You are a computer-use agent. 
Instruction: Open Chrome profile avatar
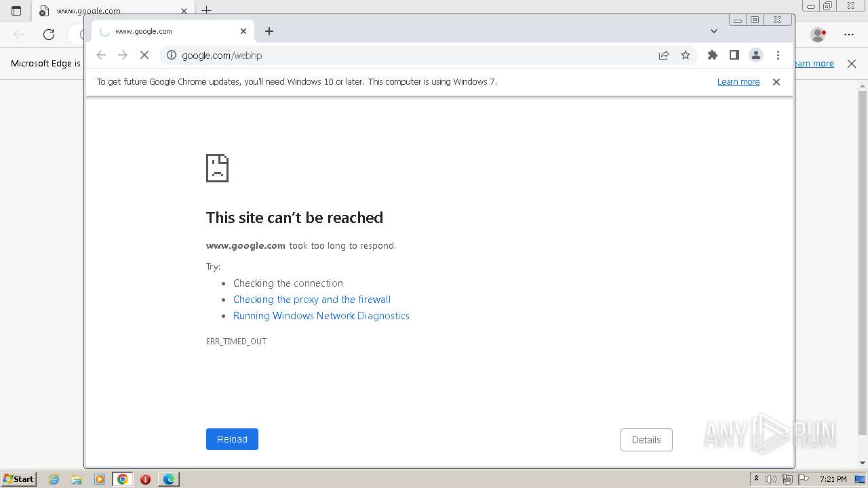pos(755,56)
